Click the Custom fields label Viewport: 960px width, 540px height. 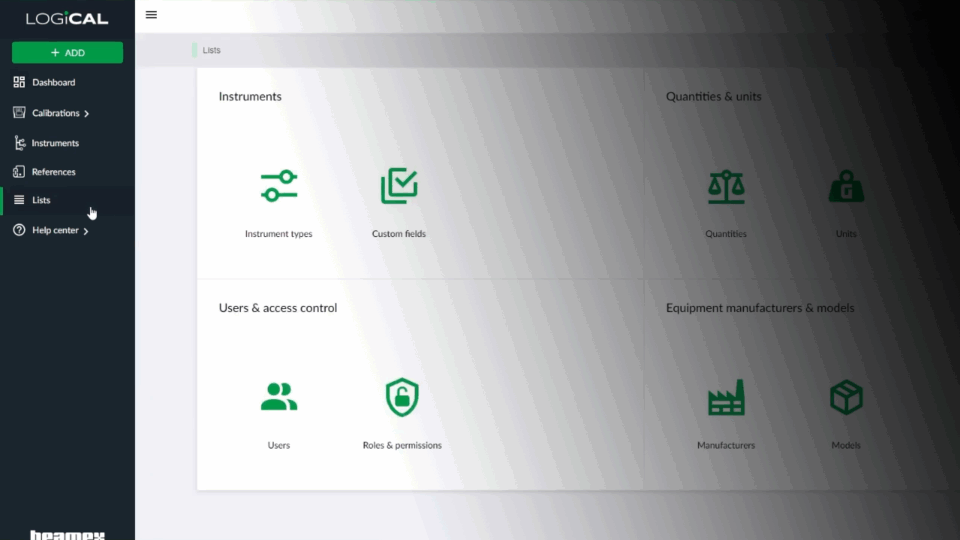click(399, 234)
